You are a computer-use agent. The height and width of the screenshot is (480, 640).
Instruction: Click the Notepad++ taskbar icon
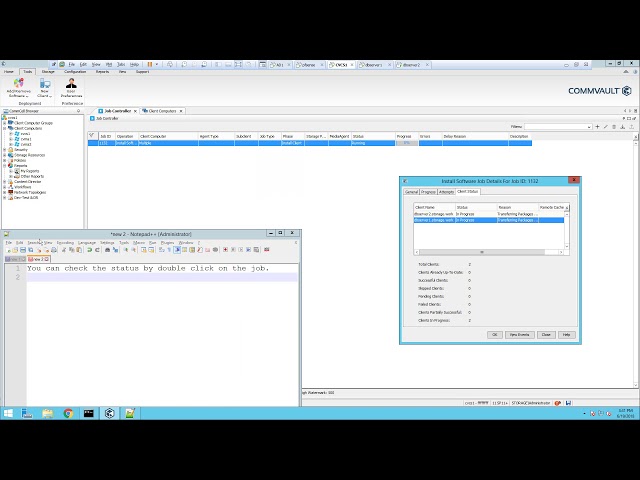pos(130,413)
